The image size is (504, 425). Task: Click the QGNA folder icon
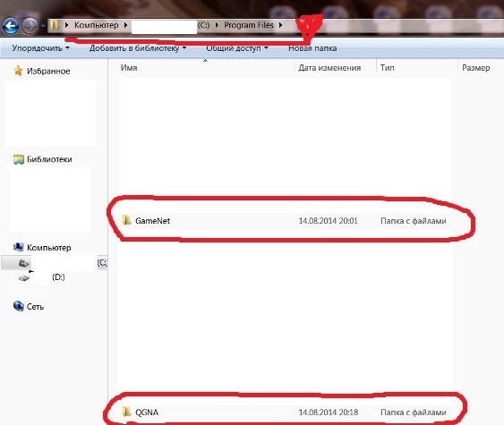(x=126, y=412)
